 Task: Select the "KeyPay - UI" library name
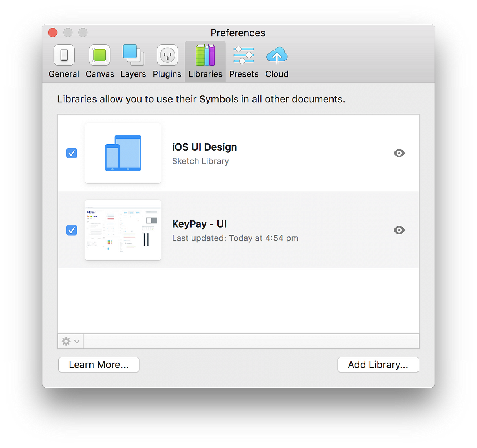coord(200,224)
